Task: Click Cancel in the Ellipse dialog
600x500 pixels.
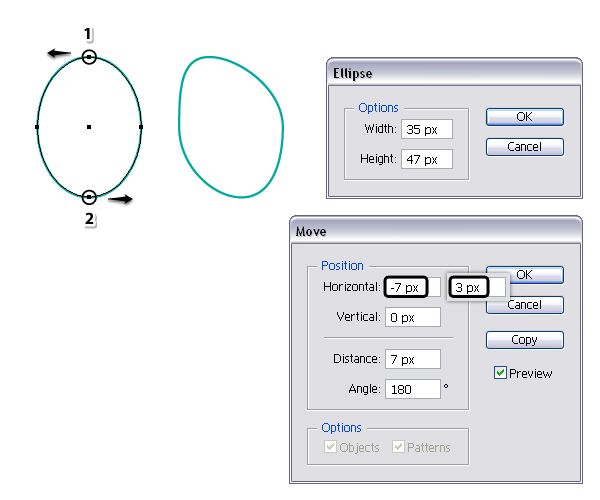Action: point(524,147)
